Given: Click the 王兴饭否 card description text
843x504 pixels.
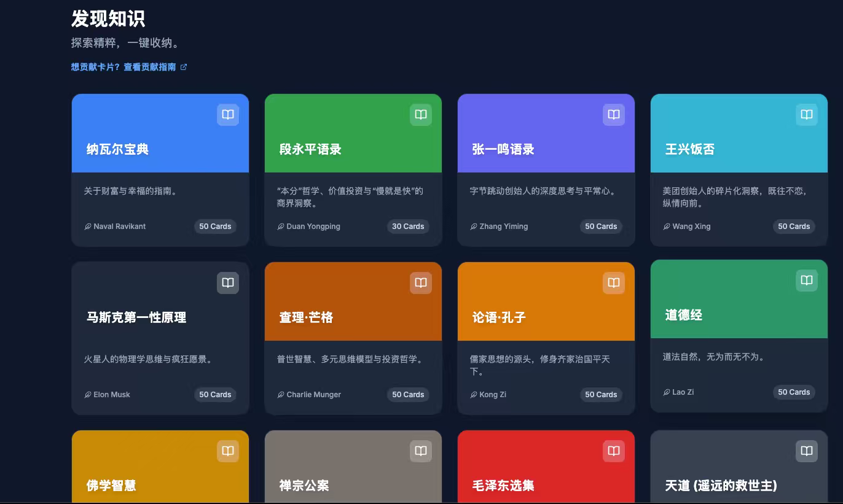Looking at the screenshot, I should (734, 197).
